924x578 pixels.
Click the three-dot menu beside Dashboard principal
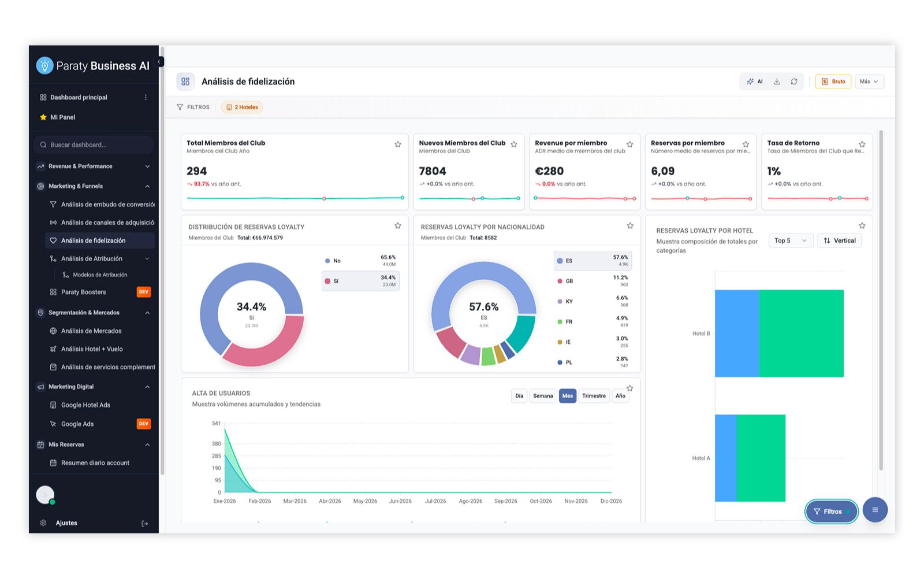[x=146, y=98]
